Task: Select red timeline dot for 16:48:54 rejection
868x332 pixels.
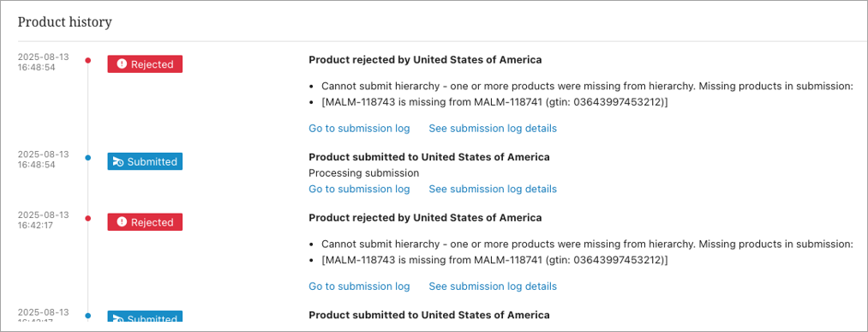Action: tap(87, 60)
